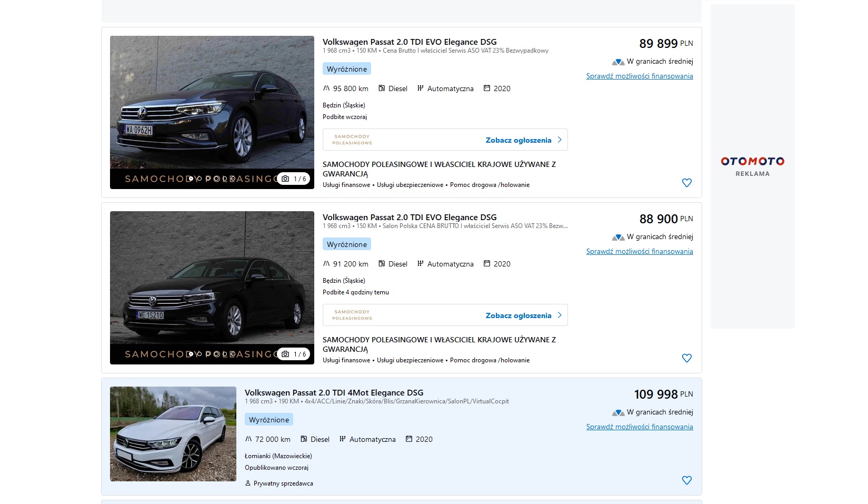
Task: Open the OTOMOTO advertisement banner
Action: [x=753, y=166]
